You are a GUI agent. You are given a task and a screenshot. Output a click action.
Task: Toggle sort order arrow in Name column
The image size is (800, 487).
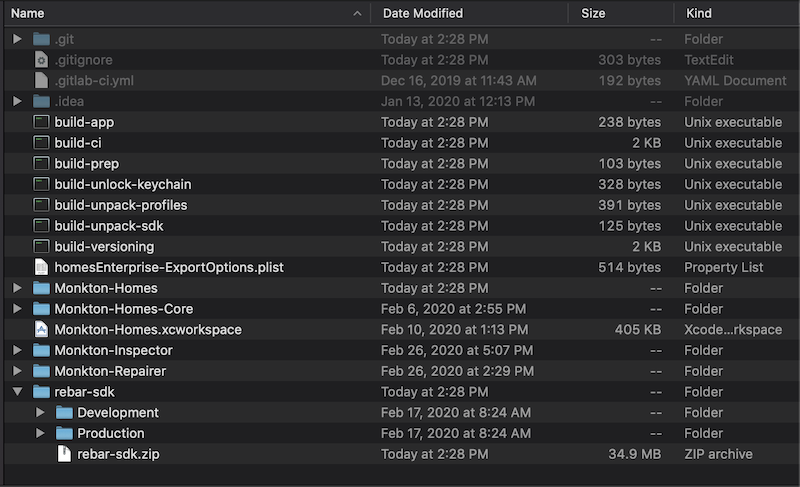(x=357, y=14)
